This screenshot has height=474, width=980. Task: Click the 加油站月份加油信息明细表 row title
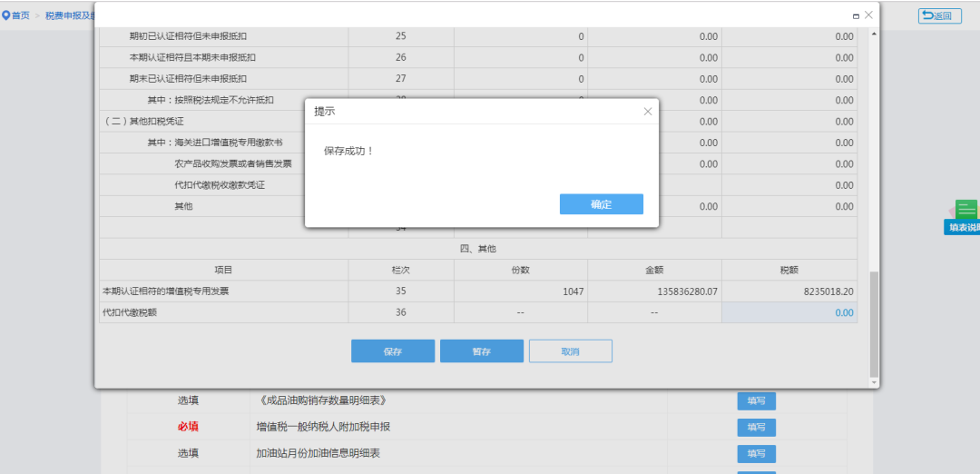(x=318, y=453)
